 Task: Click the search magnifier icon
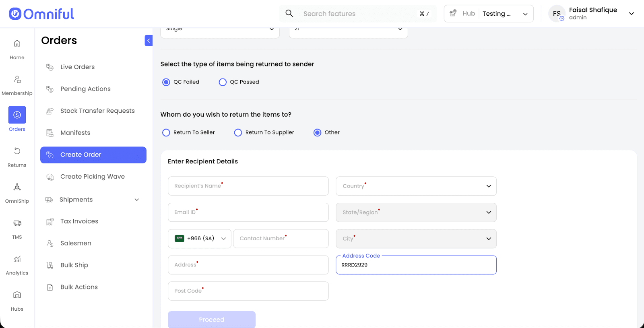click(x=289, y=14)
